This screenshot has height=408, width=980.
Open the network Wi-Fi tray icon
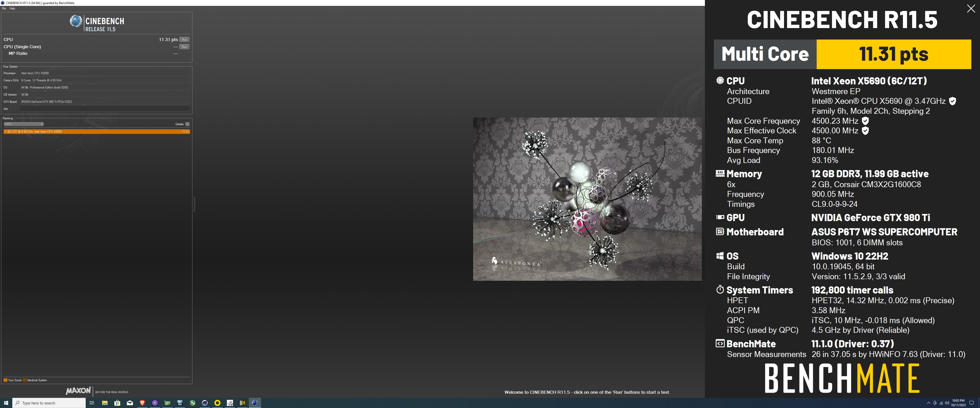941,403
